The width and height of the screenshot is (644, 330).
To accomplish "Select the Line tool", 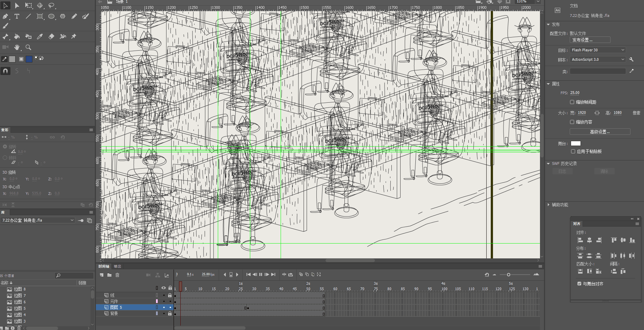I will (x=28, y=16).
